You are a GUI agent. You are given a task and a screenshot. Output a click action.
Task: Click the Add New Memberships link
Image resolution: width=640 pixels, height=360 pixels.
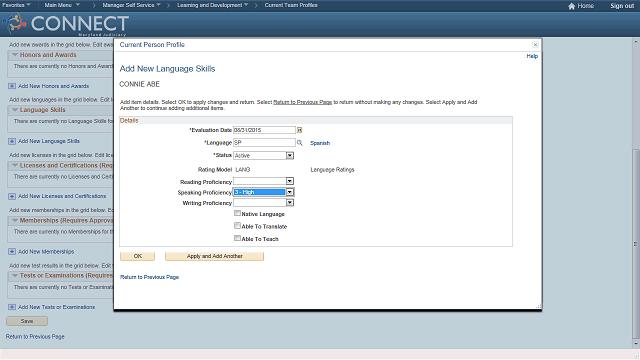click(46, 252)
